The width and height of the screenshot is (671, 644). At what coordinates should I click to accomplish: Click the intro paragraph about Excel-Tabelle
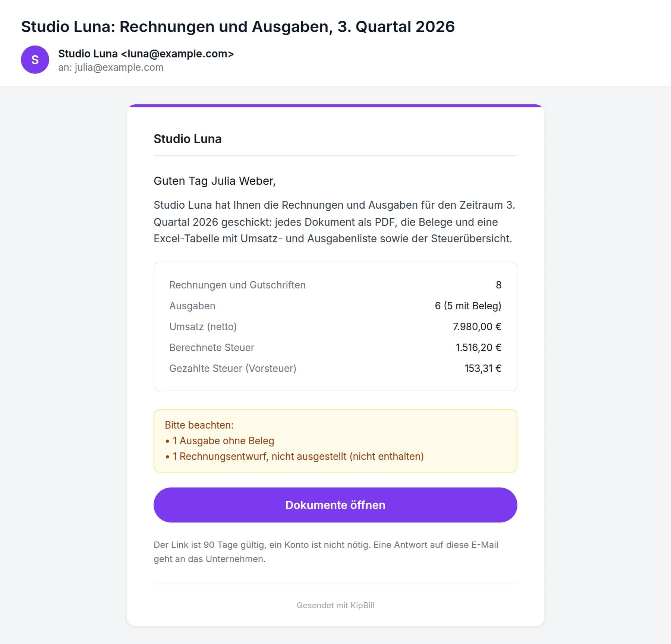point(334,222)
